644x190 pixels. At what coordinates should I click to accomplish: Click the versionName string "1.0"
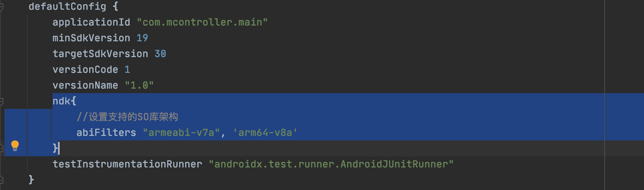coord(139,85)
